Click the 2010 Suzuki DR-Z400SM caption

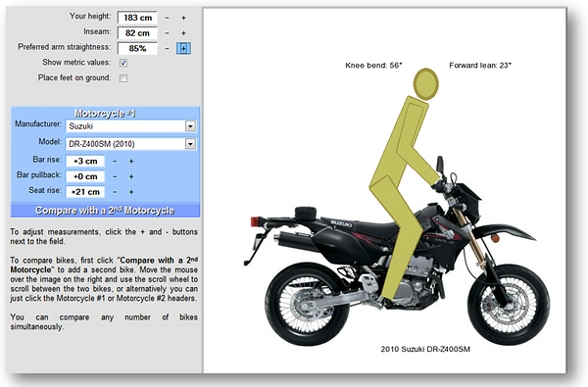point(425,349)
